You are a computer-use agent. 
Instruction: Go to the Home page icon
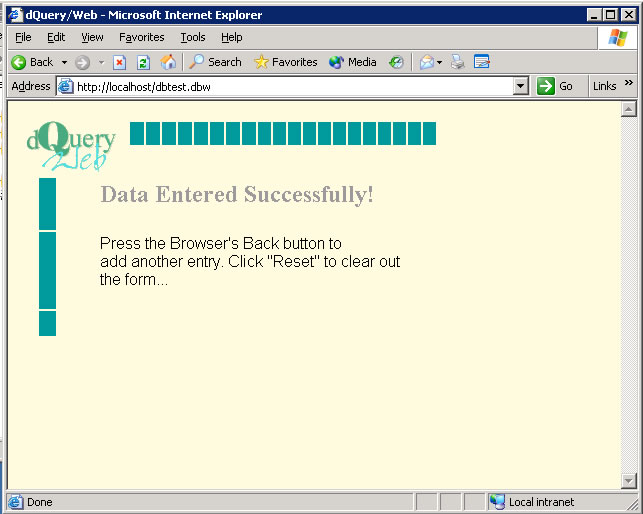coord(168,62)
